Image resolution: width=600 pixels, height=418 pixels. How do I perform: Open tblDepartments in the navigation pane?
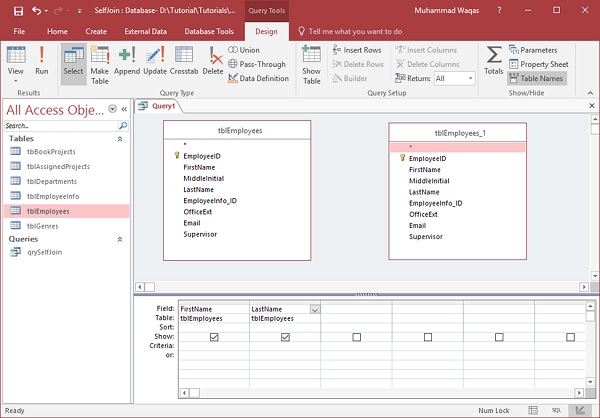click(52, 181)
